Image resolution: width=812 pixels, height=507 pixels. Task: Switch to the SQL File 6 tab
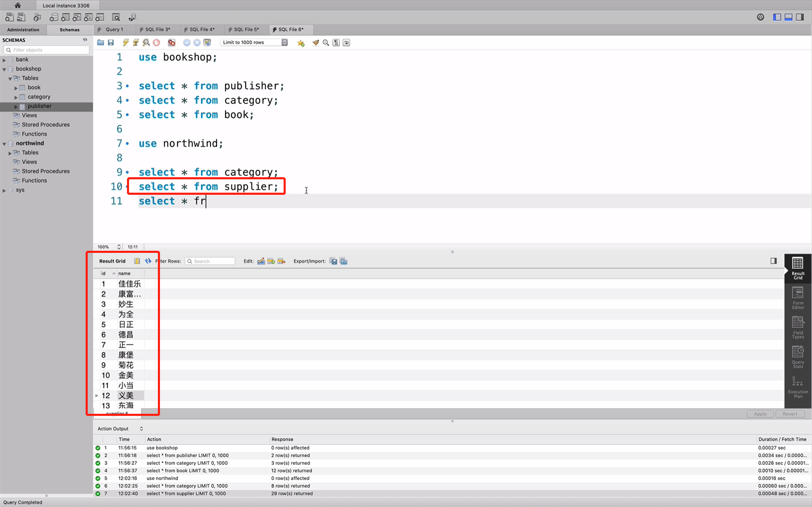tap(289, 29)
